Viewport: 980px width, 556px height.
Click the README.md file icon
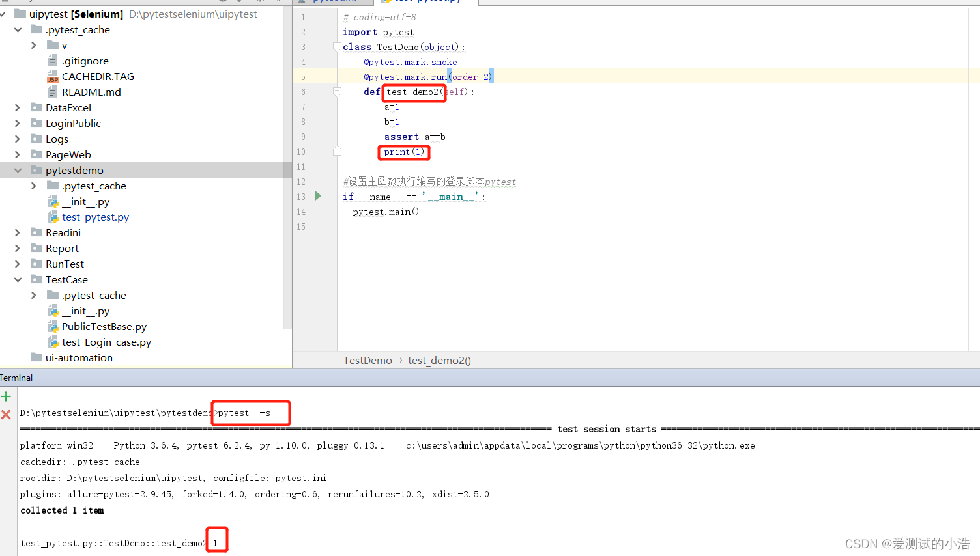53,92
